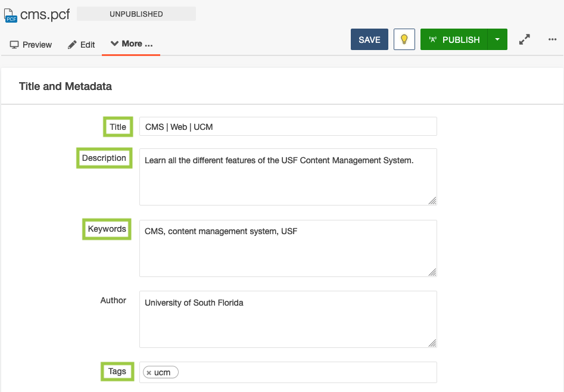Click the Description textarea resize handle
The height and width of the screenshot is (392, 564).
[432, 201]
